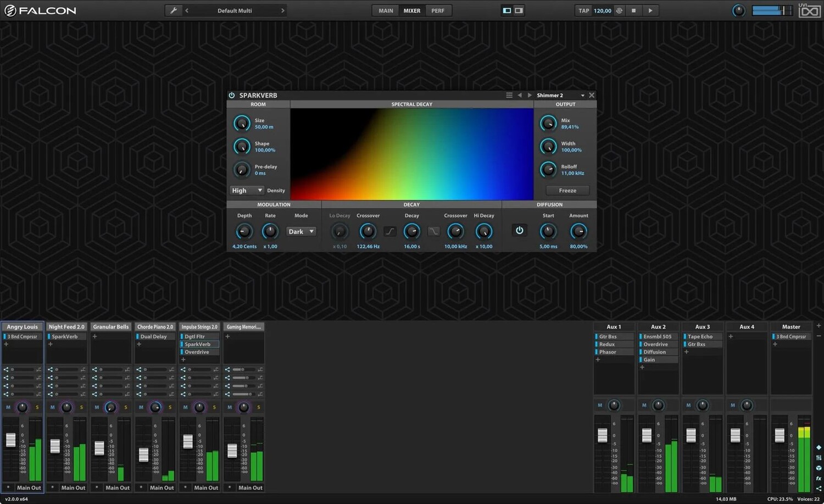Click first send routing icon on Angry Louis
The image size is (824, 504).
(x=6, y=369)
